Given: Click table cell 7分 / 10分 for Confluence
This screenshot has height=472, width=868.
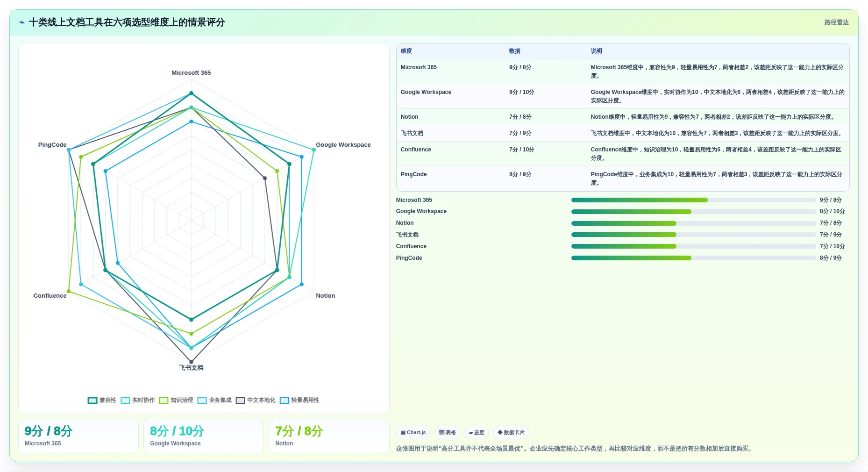Looking at the screenshot, I should click(x=522, y=150).
